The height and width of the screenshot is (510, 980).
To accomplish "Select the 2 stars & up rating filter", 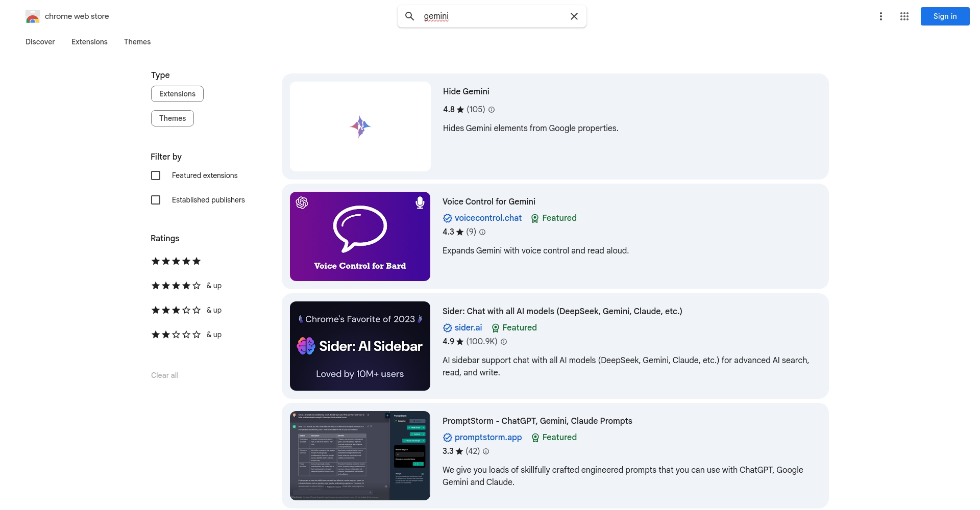I will pos(186,335).
